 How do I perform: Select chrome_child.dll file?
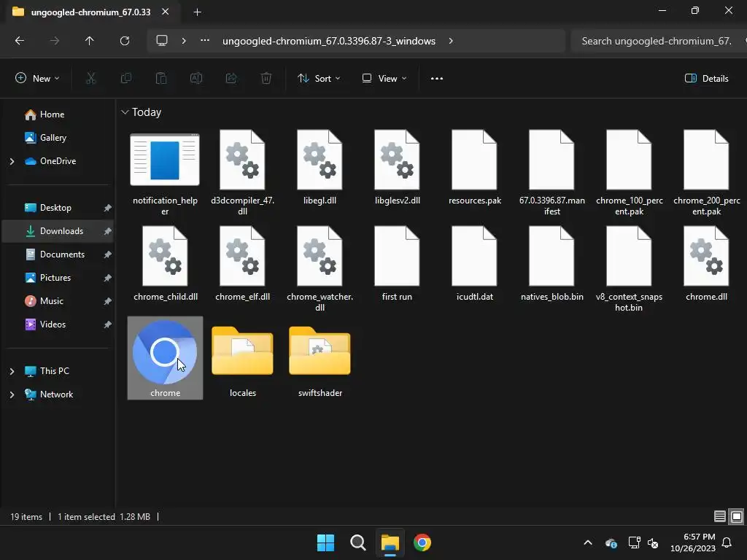[165, 264]
